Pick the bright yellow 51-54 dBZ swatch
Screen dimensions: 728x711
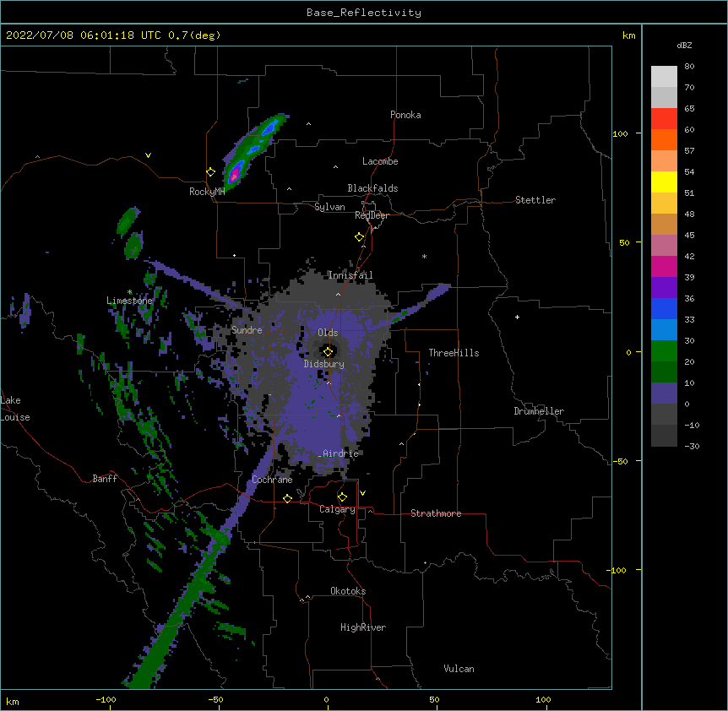(664, 182)
